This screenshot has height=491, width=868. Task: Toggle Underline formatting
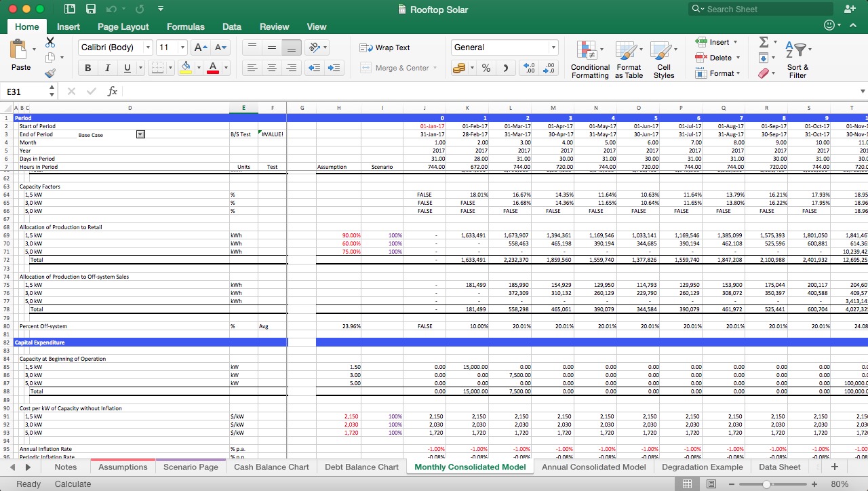pos(127,68)
